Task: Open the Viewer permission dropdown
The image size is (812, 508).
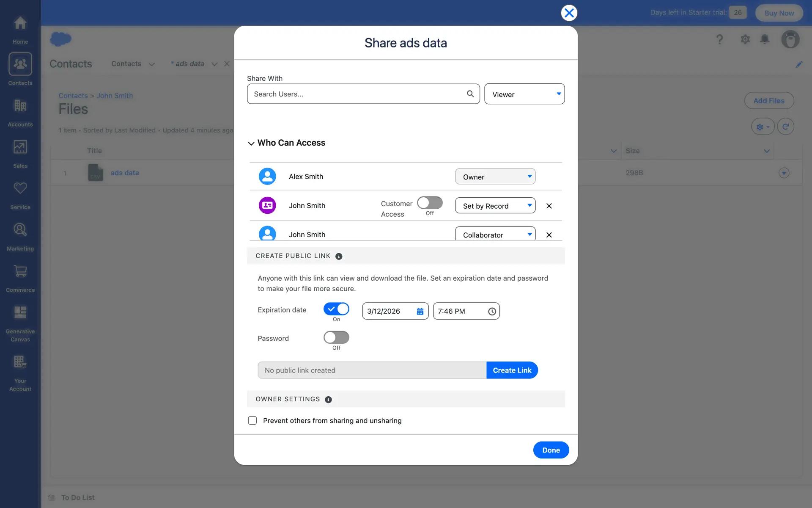Action: [524, 94]
